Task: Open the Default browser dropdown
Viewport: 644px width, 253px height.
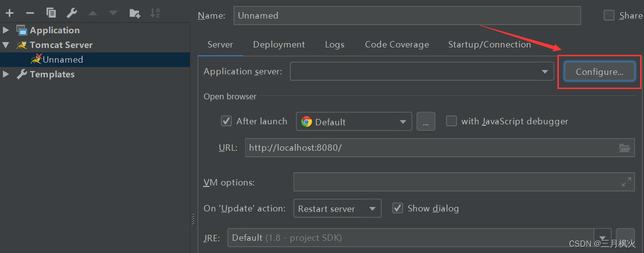Action: [354, 121]
